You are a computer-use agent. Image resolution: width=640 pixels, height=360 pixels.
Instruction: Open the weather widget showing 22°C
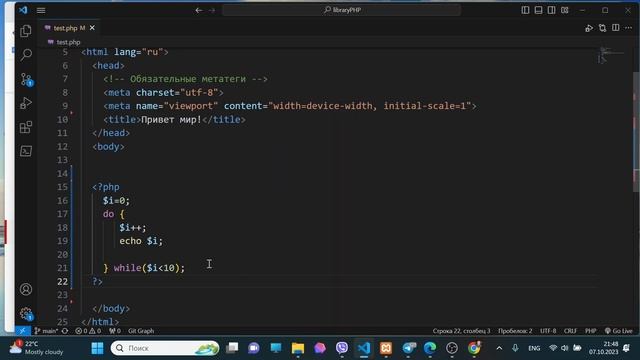[x=37, y=348]
